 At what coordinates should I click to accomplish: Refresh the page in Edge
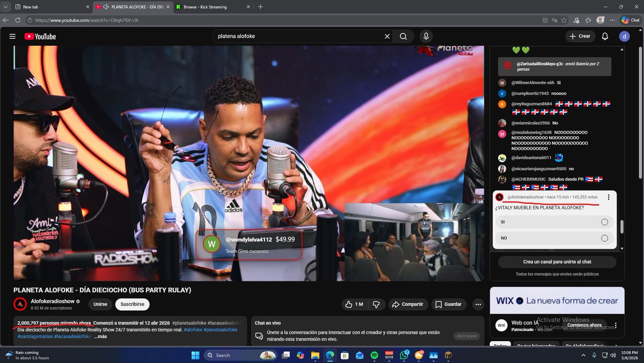click(18, 20)
